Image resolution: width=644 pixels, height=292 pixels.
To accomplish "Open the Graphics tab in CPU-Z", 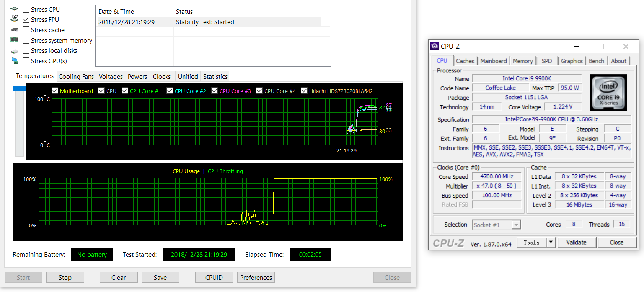I will click(x=572, y=61).
